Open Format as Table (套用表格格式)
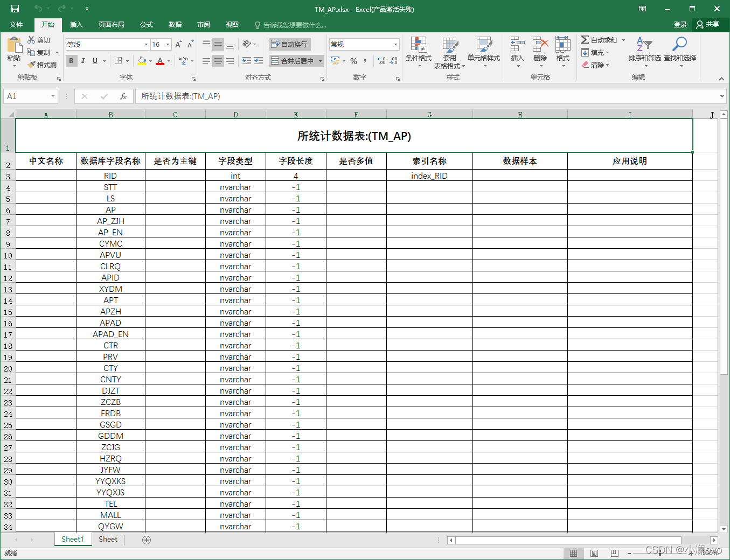 tap(450, 53)
